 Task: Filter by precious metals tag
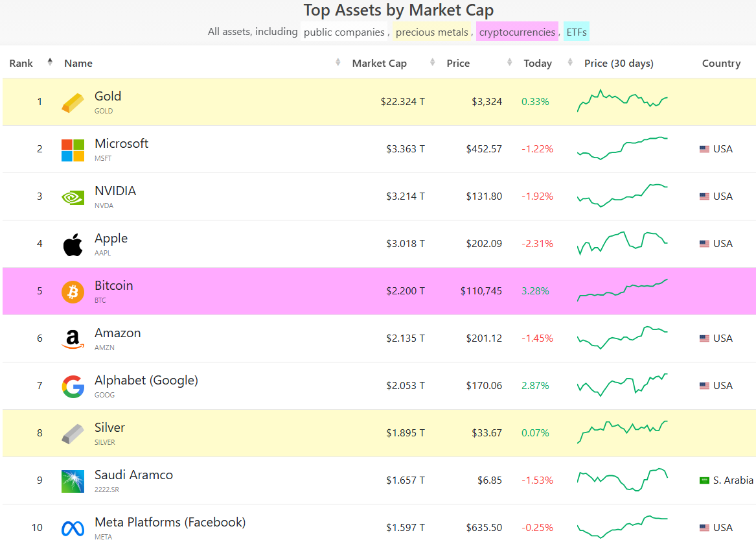[431, 32]
